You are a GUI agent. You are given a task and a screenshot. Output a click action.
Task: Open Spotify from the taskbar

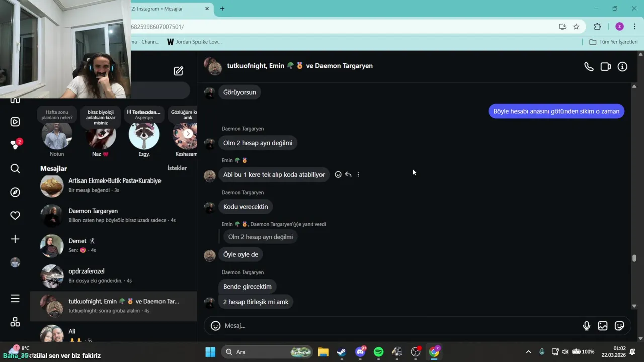(379, 352)
